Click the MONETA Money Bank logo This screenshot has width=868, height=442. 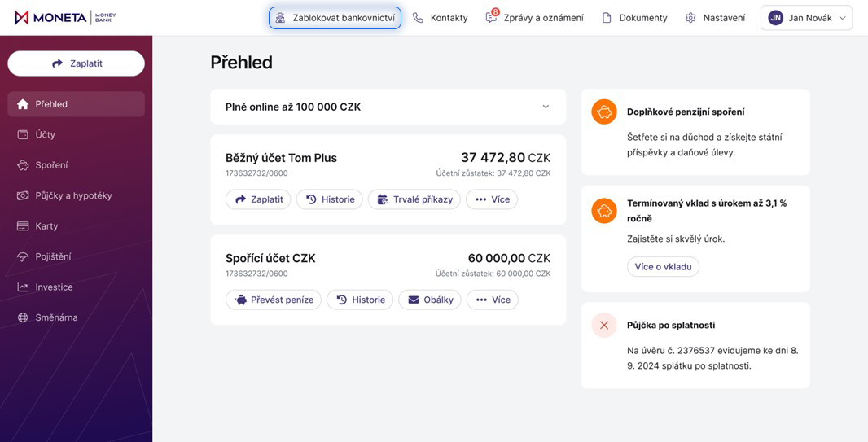coord(65,18)
